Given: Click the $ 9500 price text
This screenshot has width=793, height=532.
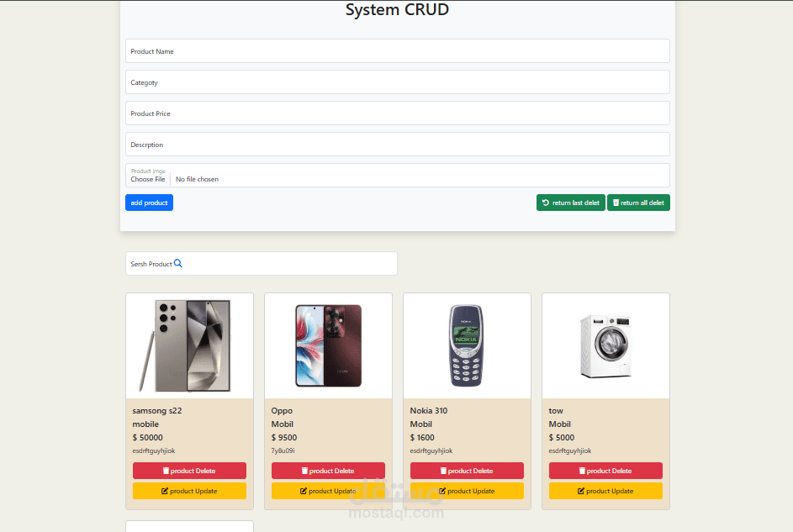Looking at the screenshot, I should point(284,437).
